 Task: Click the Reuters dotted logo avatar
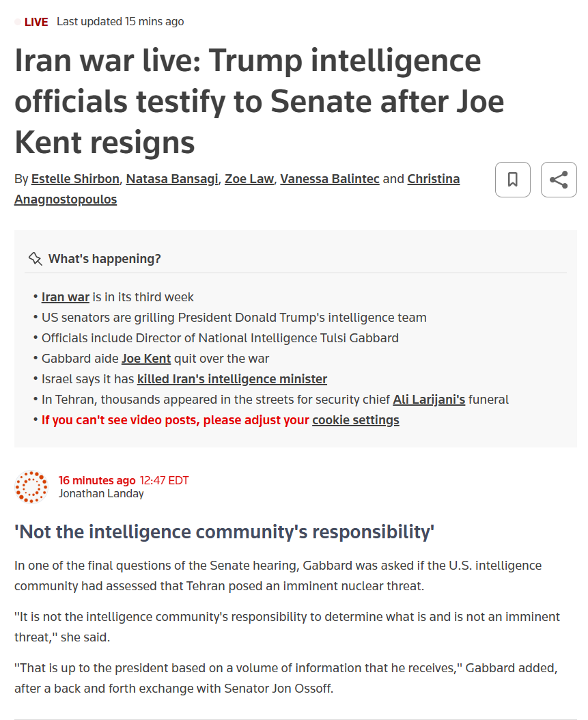[x=31, y=487]
